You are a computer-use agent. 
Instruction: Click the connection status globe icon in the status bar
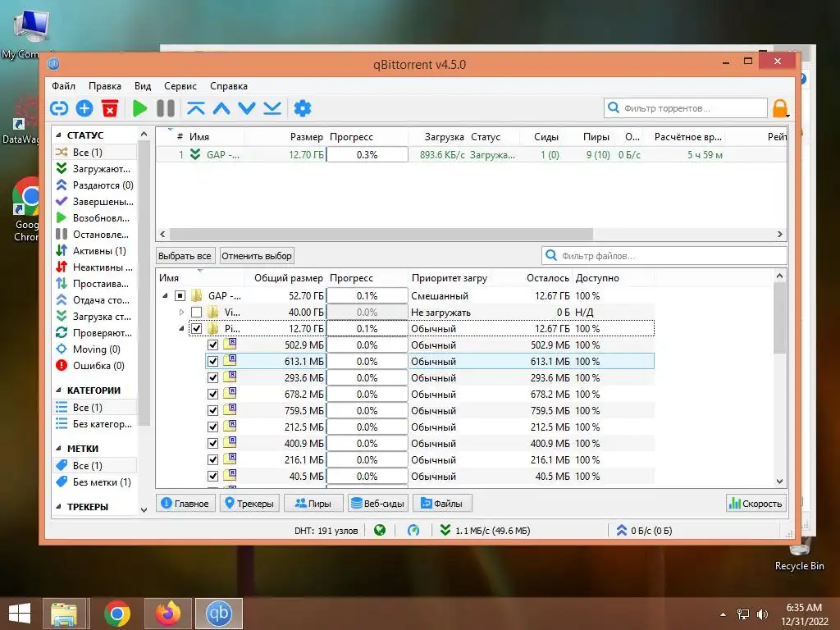tap(380, 531)
